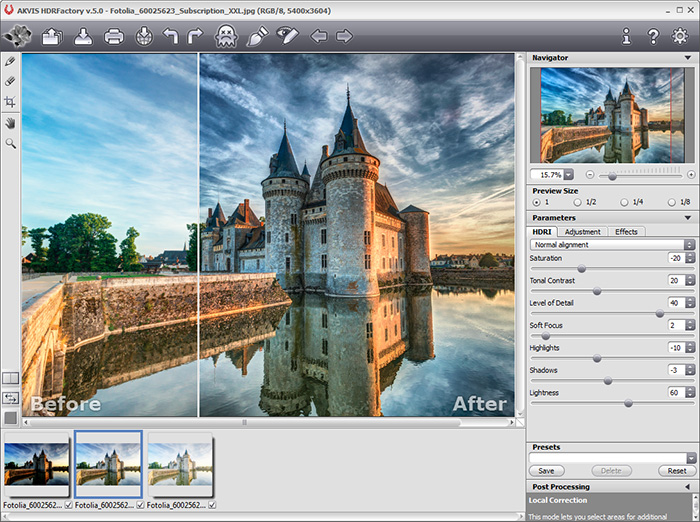Select Preview Size 1/2 radio button
This screenshot has width=700, height=522.
tap(579, 202)
